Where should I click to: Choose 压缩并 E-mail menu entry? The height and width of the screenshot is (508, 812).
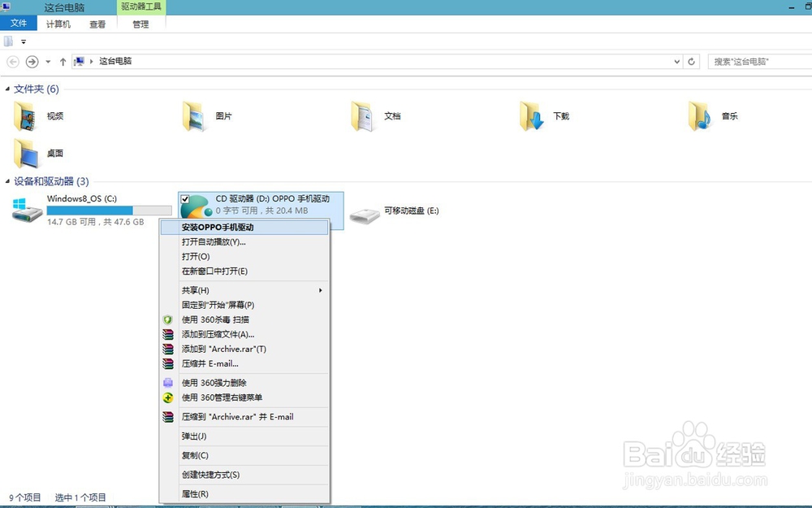point(244,363)
